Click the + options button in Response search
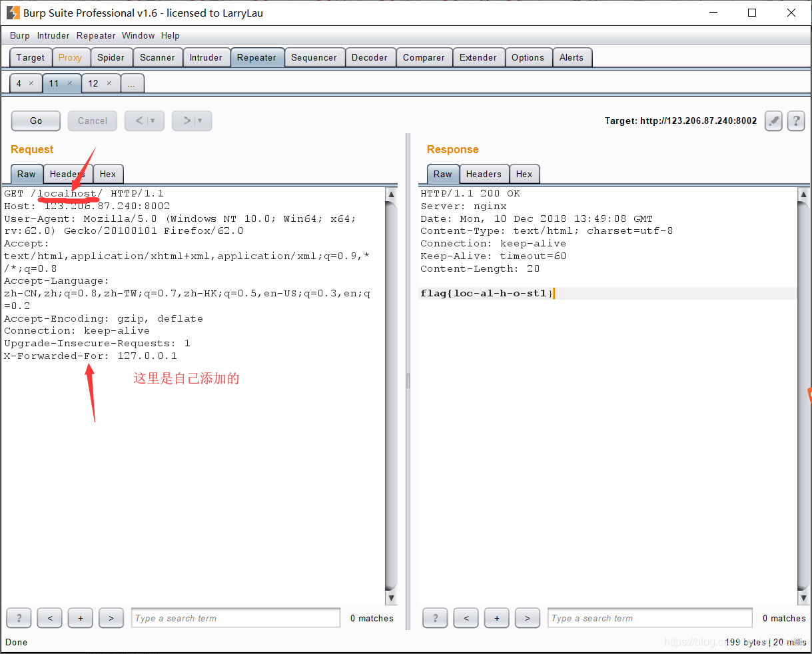This screenshot has height=654, width=812. tap(497, 618)
